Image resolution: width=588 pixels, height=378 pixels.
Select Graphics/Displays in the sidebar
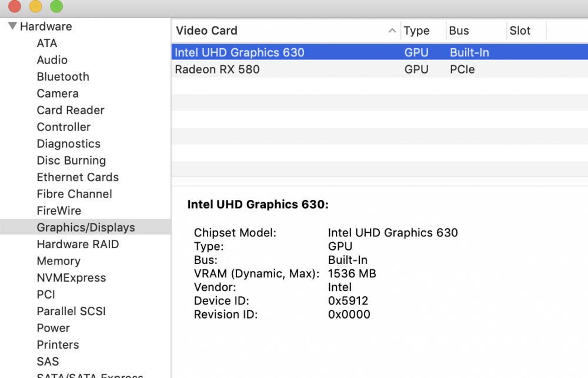[85, 227]
